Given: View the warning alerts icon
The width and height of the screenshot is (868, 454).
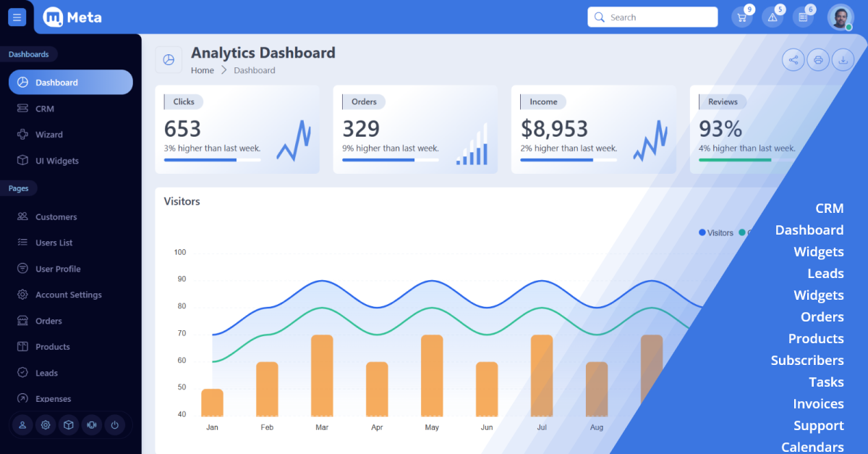Looking at the screenshot, I should click(772, 17).
